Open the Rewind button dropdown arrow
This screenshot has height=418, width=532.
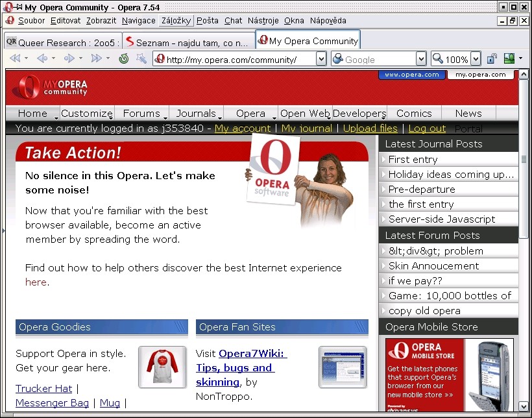pos(27,58)
